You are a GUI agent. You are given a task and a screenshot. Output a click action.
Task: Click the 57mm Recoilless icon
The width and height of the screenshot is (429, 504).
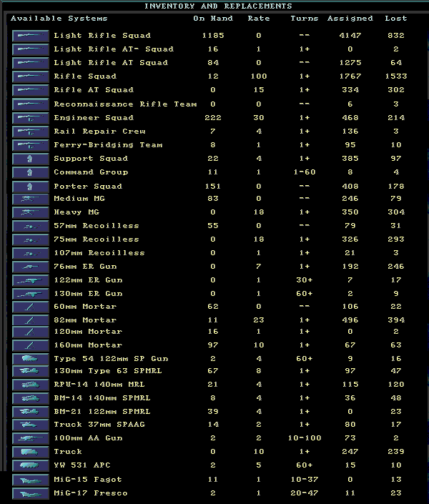[31, 226]
